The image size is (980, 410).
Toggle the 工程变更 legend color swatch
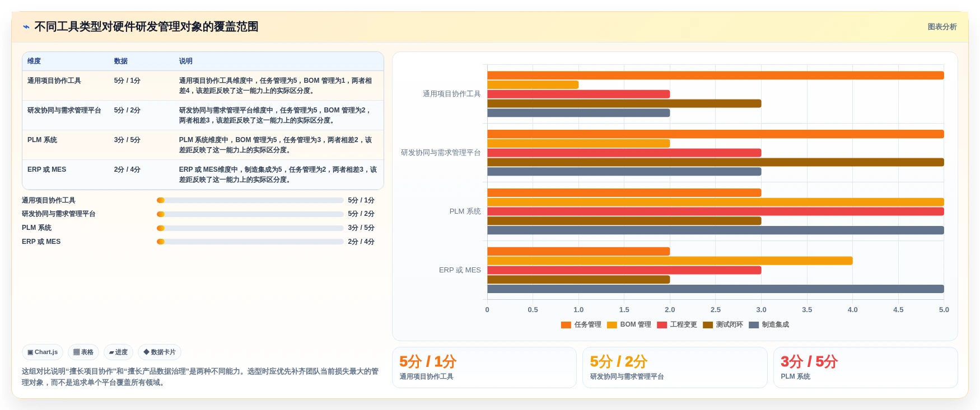661,325
